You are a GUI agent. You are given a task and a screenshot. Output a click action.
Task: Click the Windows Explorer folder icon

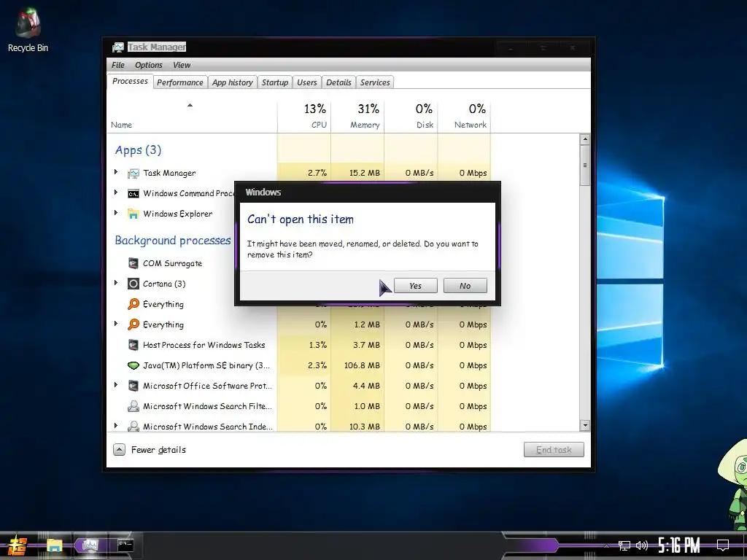tap(133, 214)
